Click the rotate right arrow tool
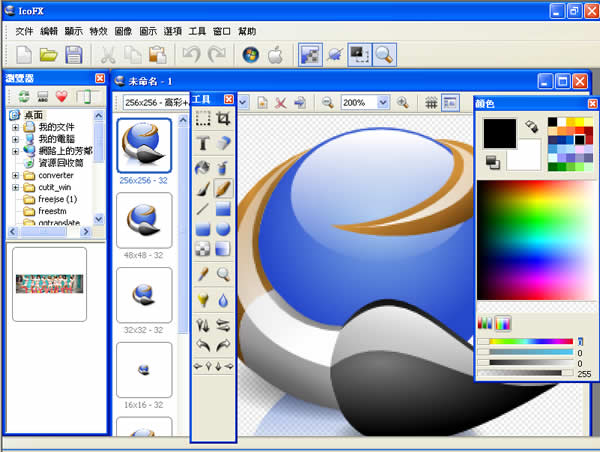The width and height of the screenshot is (600, 452). point(223,346)
